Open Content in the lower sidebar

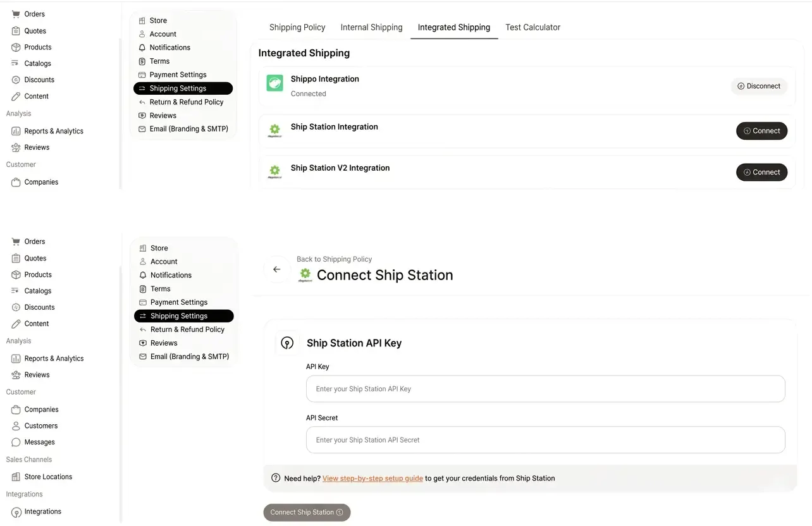pos(30,324)
